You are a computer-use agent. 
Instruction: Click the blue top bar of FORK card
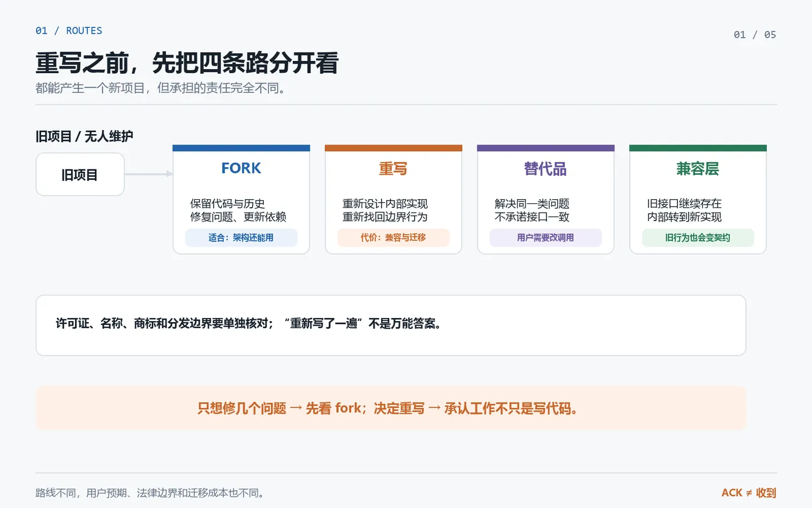click(241, 148)
